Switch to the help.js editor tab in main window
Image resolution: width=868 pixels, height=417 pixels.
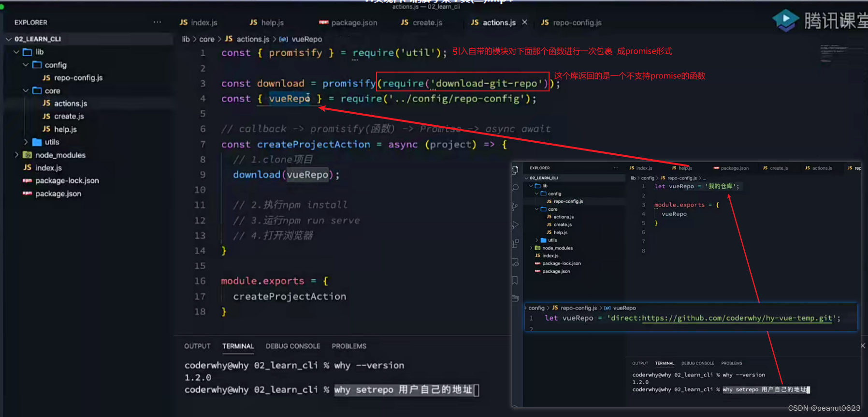click(x=267, y=23)
